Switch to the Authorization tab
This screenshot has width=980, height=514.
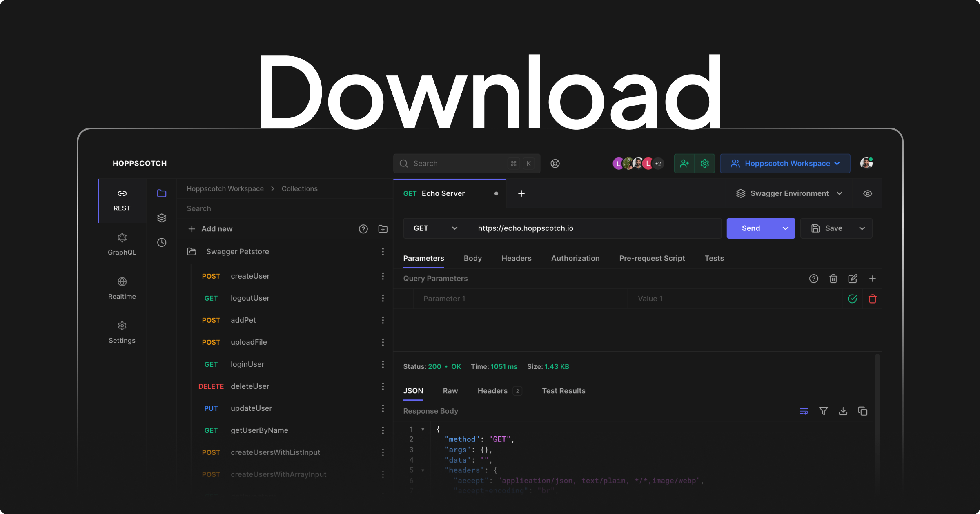coord(575,258)
